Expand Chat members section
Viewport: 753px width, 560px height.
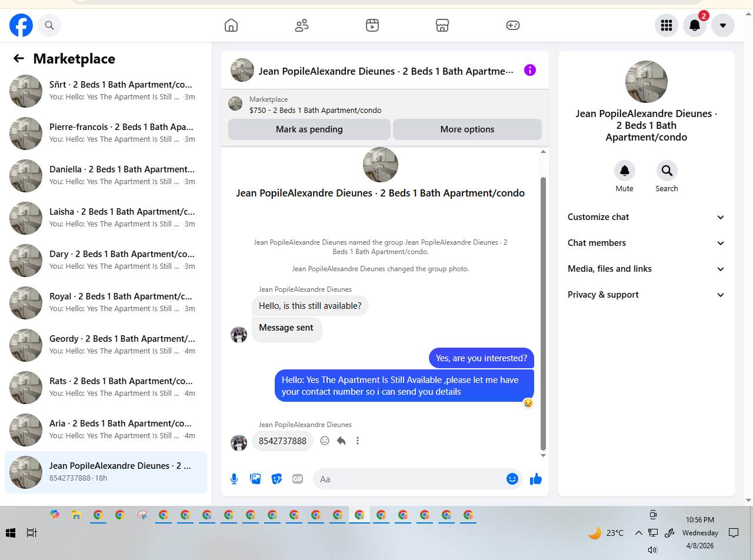pos(646,243)
